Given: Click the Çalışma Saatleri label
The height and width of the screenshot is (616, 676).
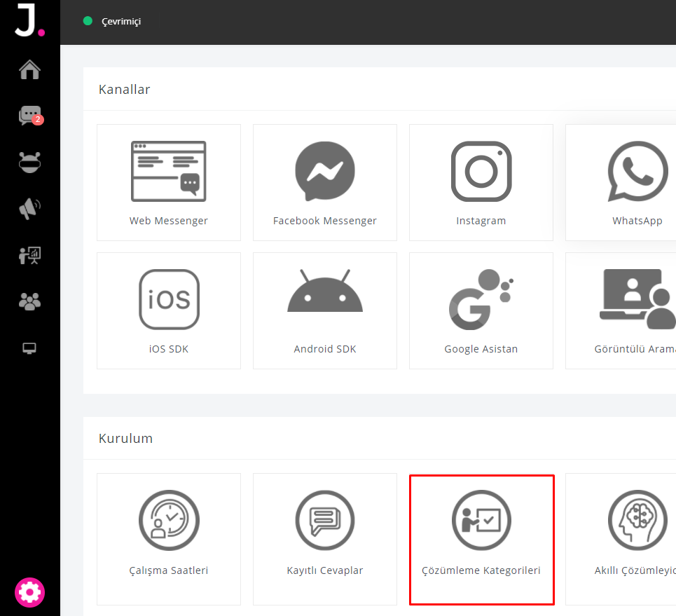Looking at the screenshot, I should (x=169, y=570).
